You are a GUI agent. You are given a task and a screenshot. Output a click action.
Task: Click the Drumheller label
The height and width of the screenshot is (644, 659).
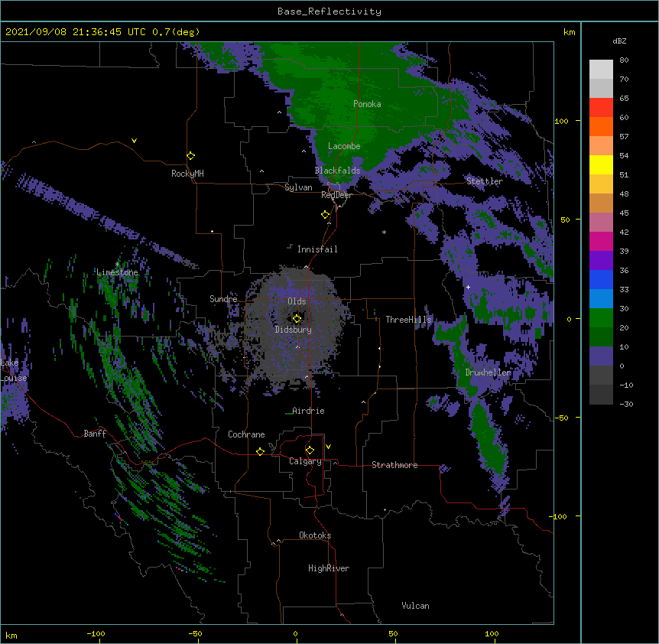pyautogui.click(x=488, y=372)
